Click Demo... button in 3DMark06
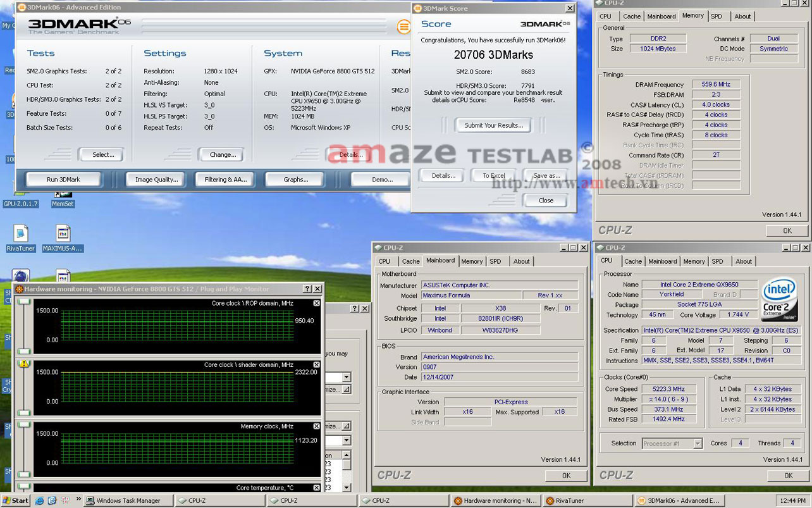 click(382, 180)
